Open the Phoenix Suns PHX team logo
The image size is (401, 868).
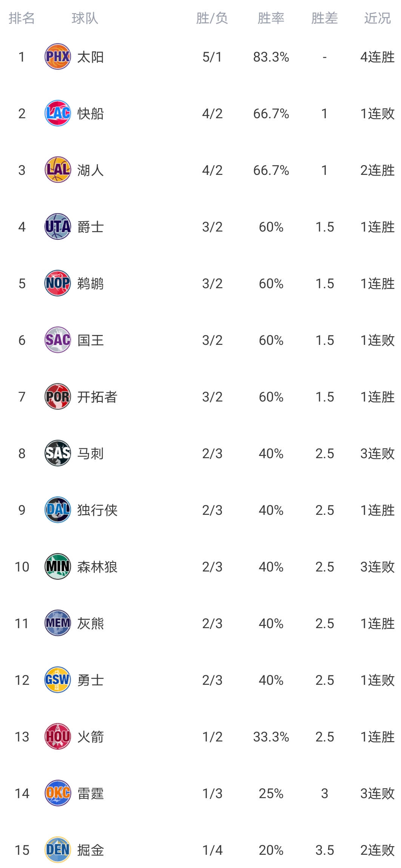click(x=58, y=57)
